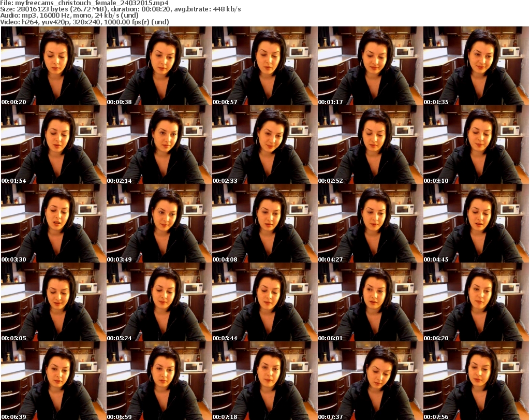The image size is (530, 420).
Task: Click the frame at 00:07:18
Action: pyautogui.click(x=264, y=381)
